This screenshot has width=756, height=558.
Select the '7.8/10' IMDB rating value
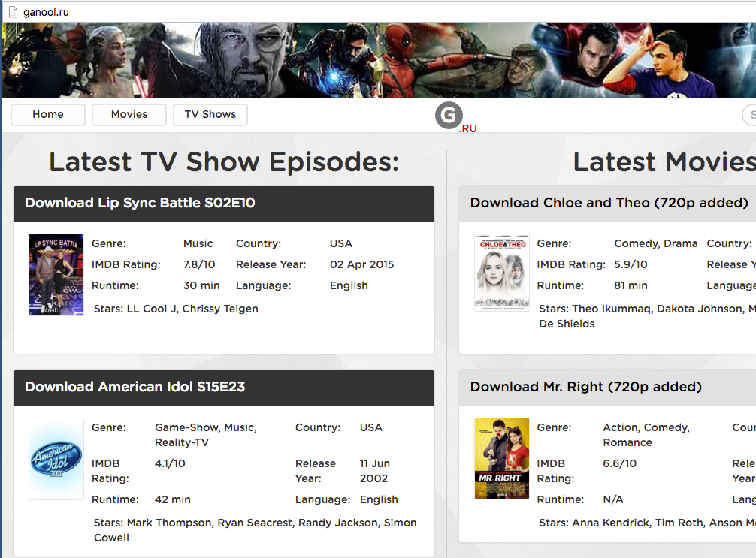click(199, 264)
